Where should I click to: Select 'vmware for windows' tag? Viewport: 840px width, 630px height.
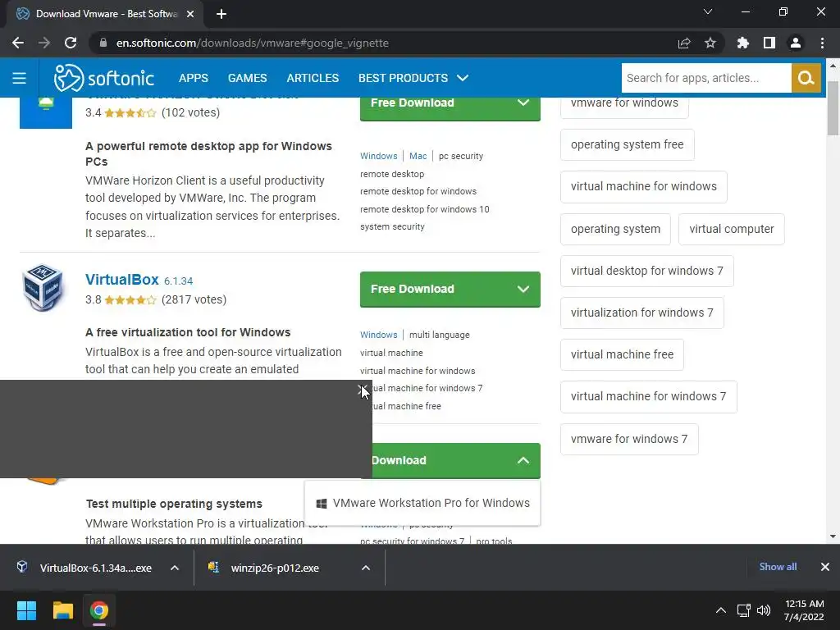tap(624, 106)
